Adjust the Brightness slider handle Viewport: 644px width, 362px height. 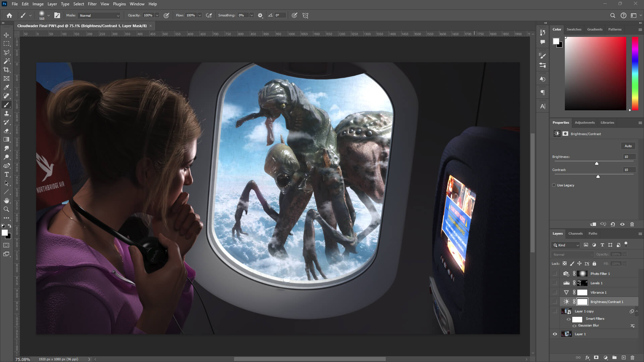(x=597, y=164)
